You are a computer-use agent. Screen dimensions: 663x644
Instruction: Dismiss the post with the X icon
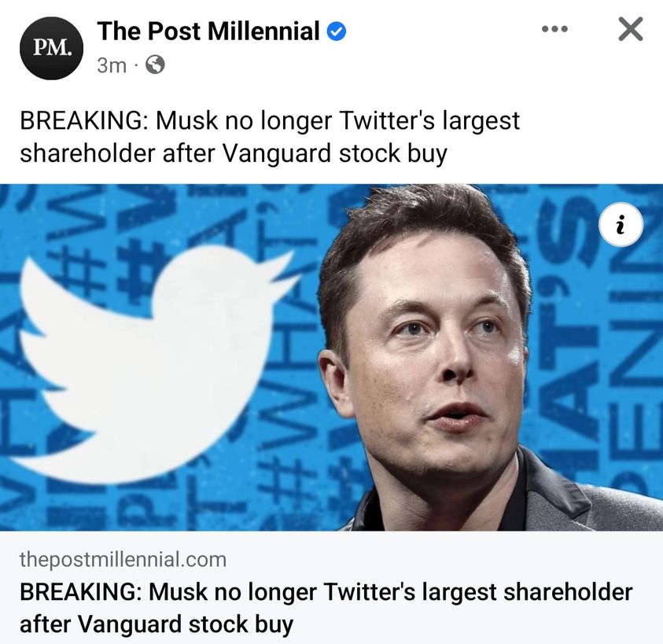click(x=630, y=30)
